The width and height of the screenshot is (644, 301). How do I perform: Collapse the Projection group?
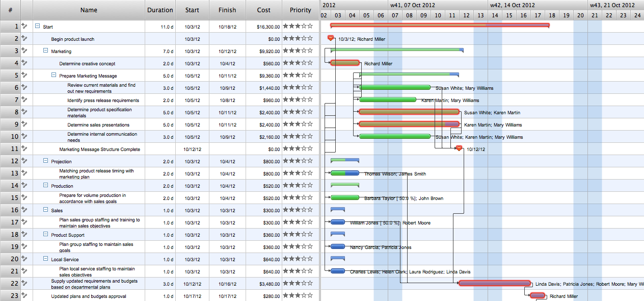tap(46, 161)
